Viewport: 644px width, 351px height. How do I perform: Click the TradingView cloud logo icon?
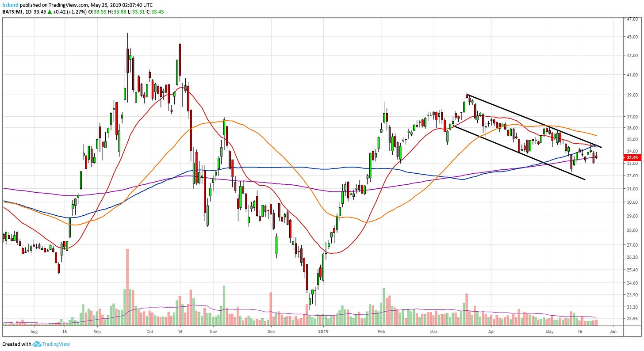point(37,344)
